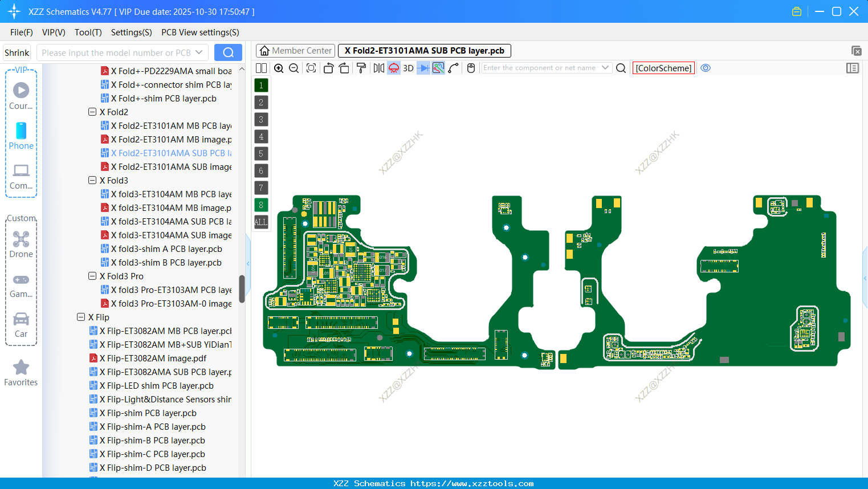The image size is (868, 489).
Task: Select PCB layer 8
Action: pyautogui.click(x=260, y=205)
